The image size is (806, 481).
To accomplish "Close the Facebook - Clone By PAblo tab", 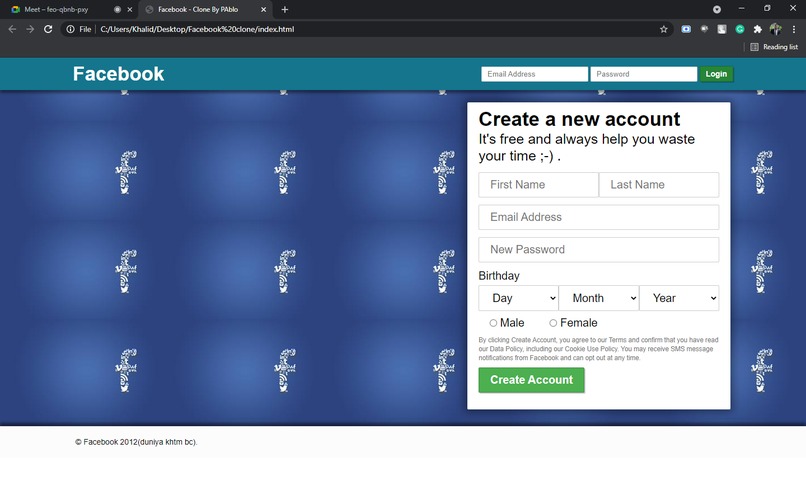I will coord(263,9).
